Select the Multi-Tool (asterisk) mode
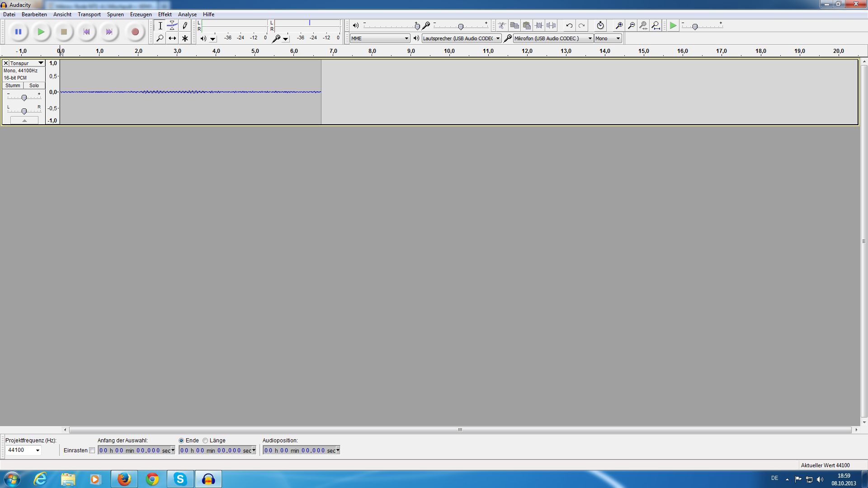Image resolution: width=868 pixels, height=488 pixels. tap(184, 38)
